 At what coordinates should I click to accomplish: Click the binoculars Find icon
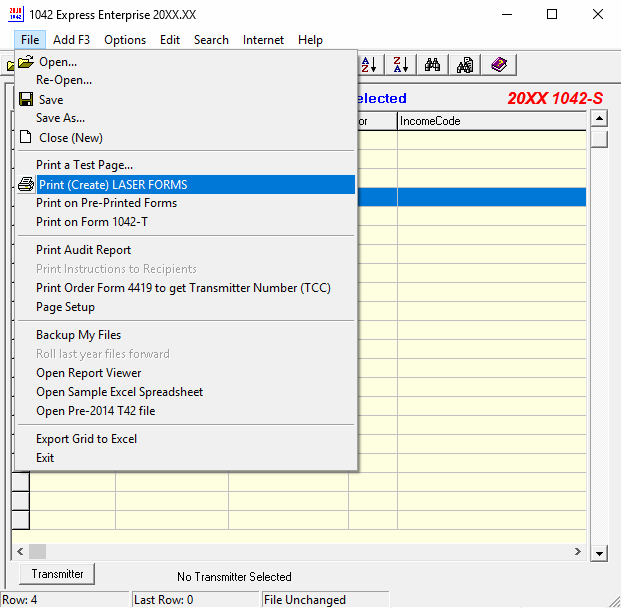[433, 65]
